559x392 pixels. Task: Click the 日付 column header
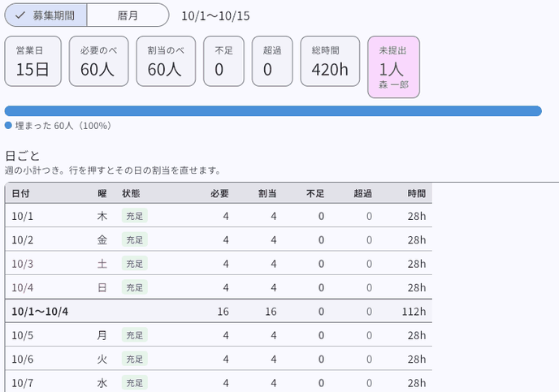click(x=20, y=193)
